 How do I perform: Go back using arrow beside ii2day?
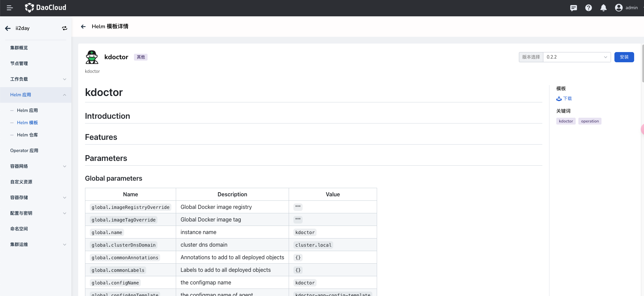click(8, 28)
